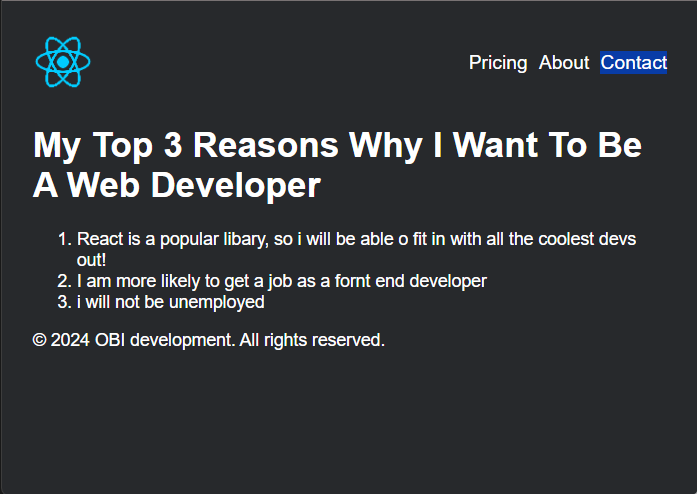697x494 pixels.
Task: Click the heading line starting My Top 3 Reasons
Action: point(337,145)
